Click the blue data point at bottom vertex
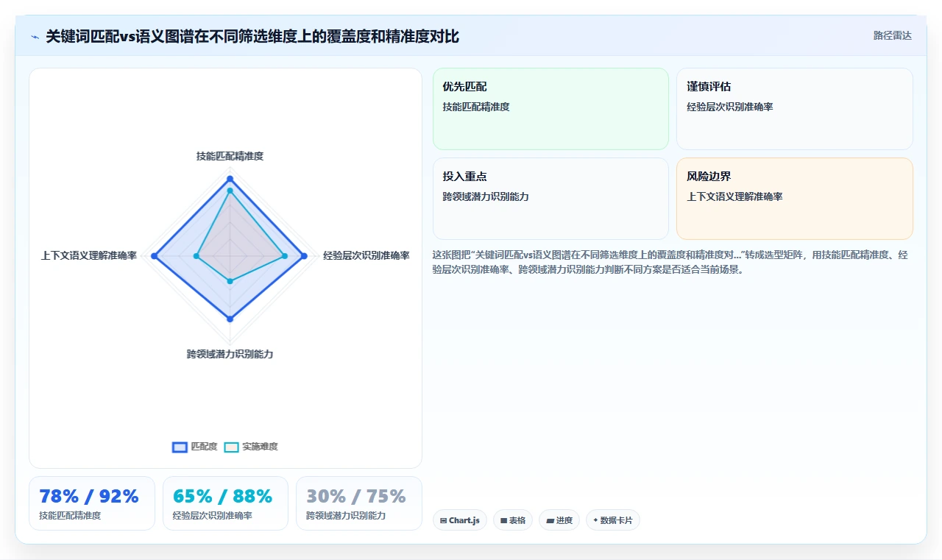The width and height of the screenshot is (942, 560). (230, 319)
